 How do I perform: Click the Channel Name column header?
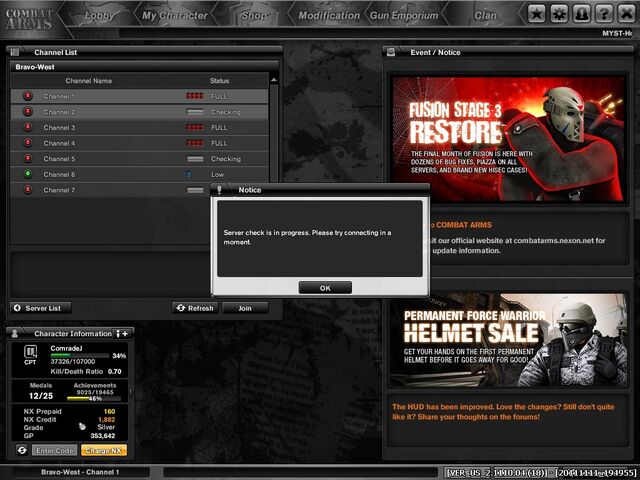[89, 80]
